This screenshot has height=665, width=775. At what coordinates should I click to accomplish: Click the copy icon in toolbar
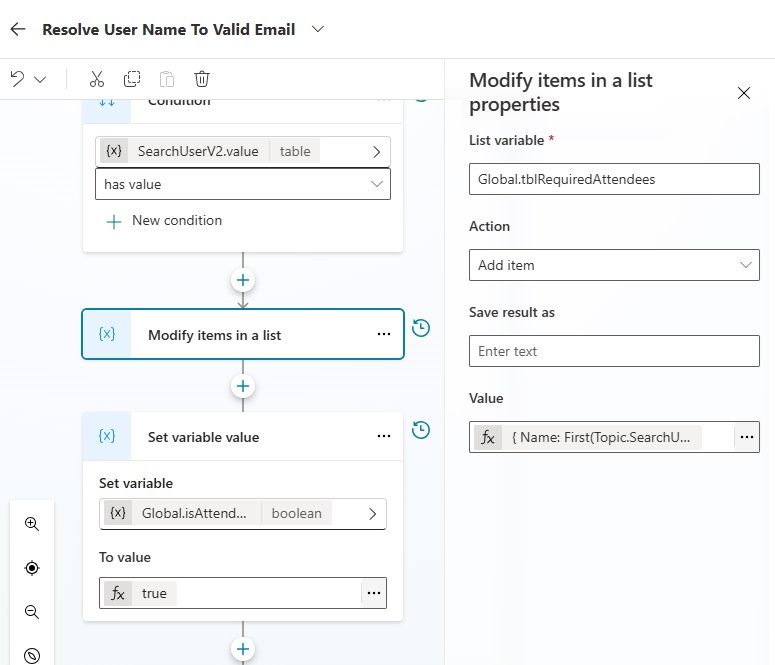click(x=132, y=79)
